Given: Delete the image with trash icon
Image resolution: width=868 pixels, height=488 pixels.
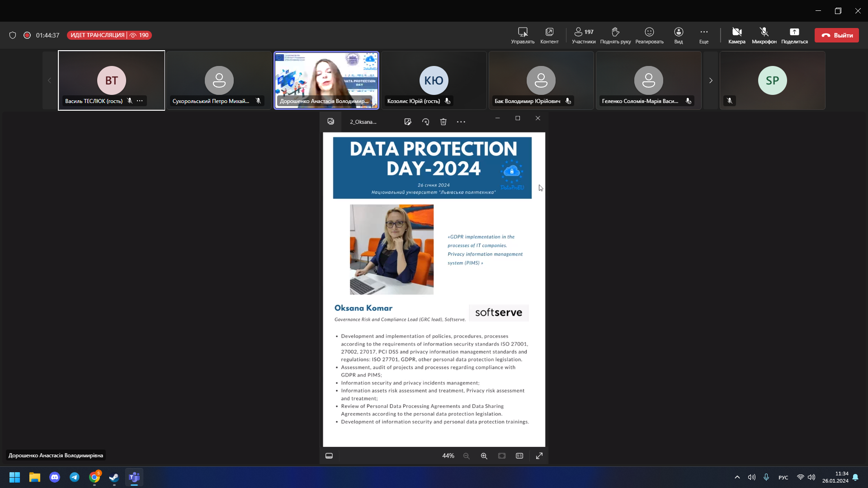Looking at the screenshot, I should point(443,122).
